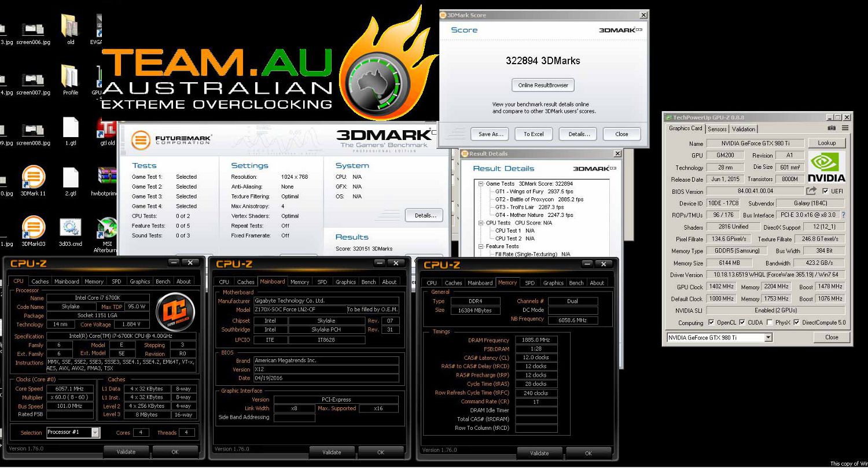Switch to GPU-Z Validation tab
Screen dimensions: 868x468
743,129
